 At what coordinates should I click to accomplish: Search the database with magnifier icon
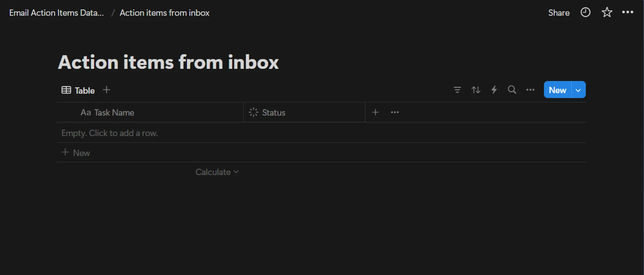pyautogui.click(x=512, y=90)
